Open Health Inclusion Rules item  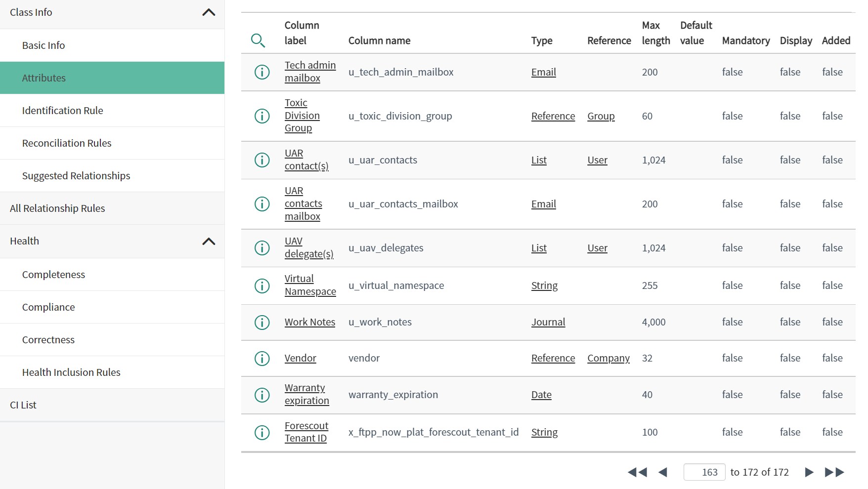112,372
